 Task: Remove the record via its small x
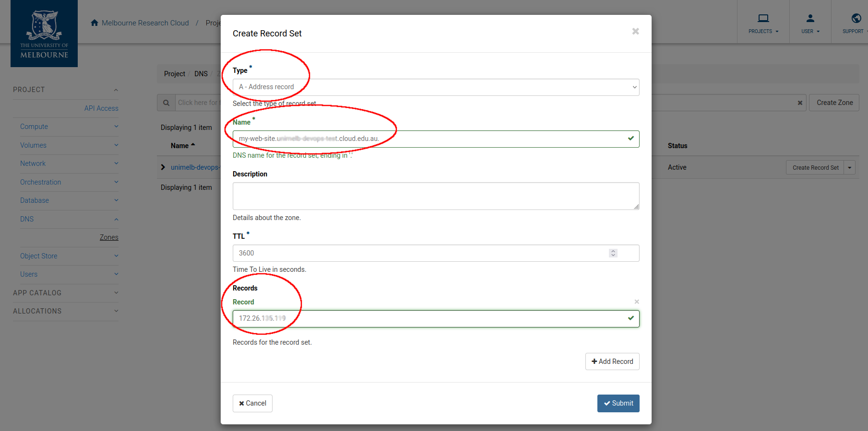(637, 302)
